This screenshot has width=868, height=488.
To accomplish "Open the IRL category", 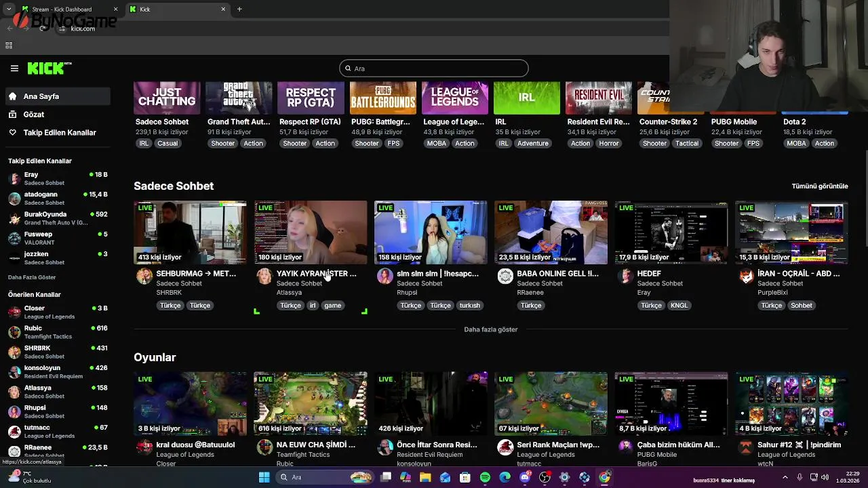I will pos(526,98).
